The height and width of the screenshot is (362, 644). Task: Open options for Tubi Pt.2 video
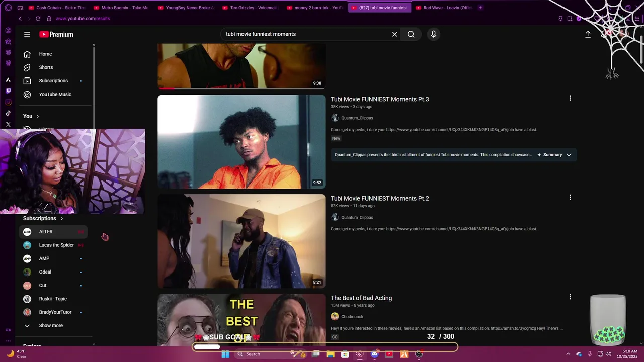(x=570, y=197)
